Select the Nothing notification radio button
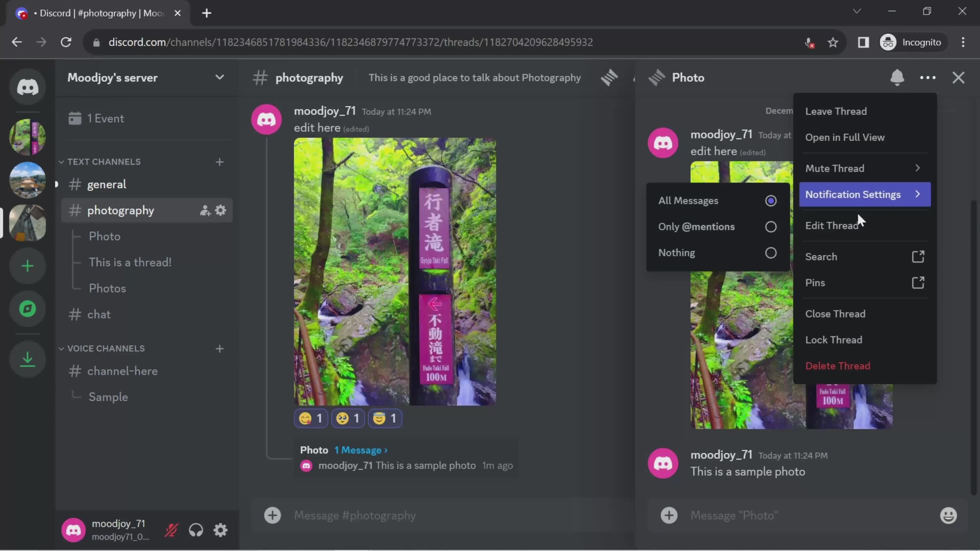This screenshot has height=551, width=980. pos(771,252)
